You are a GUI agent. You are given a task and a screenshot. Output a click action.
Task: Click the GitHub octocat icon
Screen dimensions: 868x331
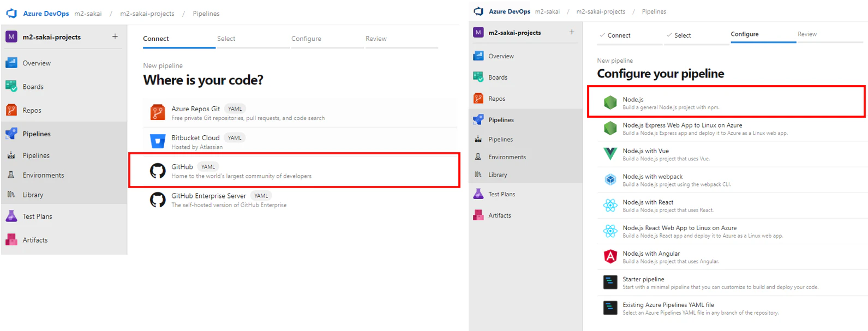pos(158,171)
